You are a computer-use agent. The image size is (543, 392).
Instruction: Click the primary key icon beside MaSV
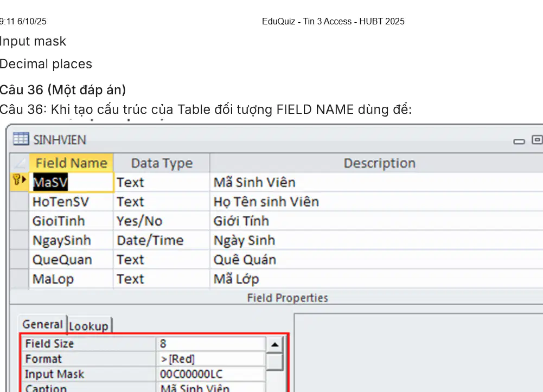tap(16, 179)
